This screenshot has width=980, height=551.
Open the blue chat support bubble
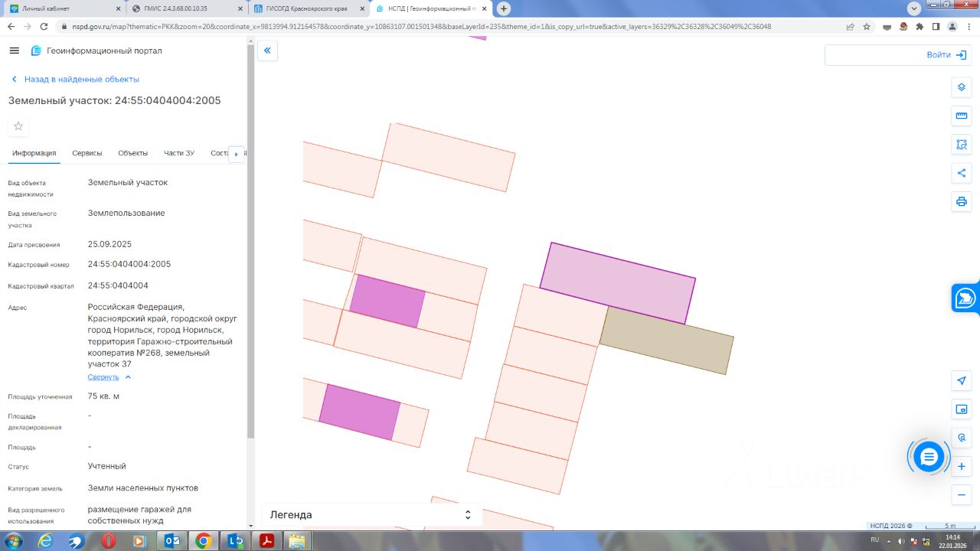click(x=929, y=457)
